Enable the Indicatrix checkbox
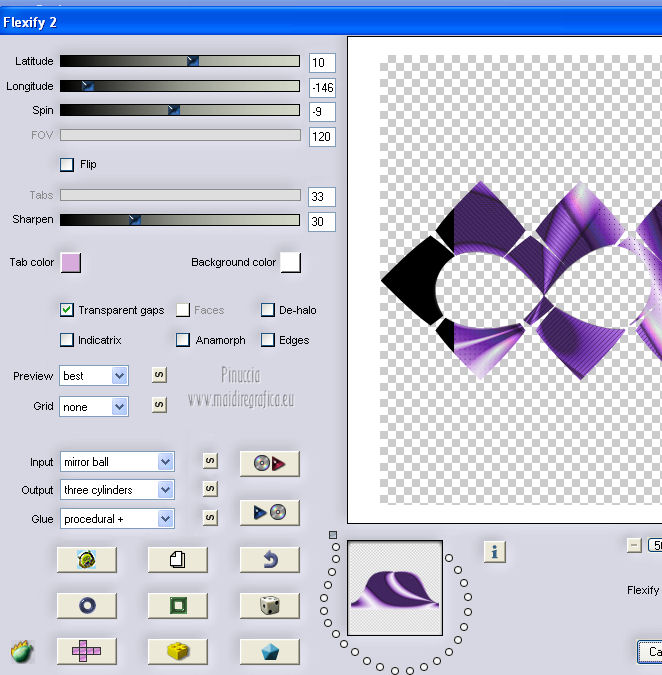The height and width of the screenshot is (675, 662). click(x=67, y=340)
